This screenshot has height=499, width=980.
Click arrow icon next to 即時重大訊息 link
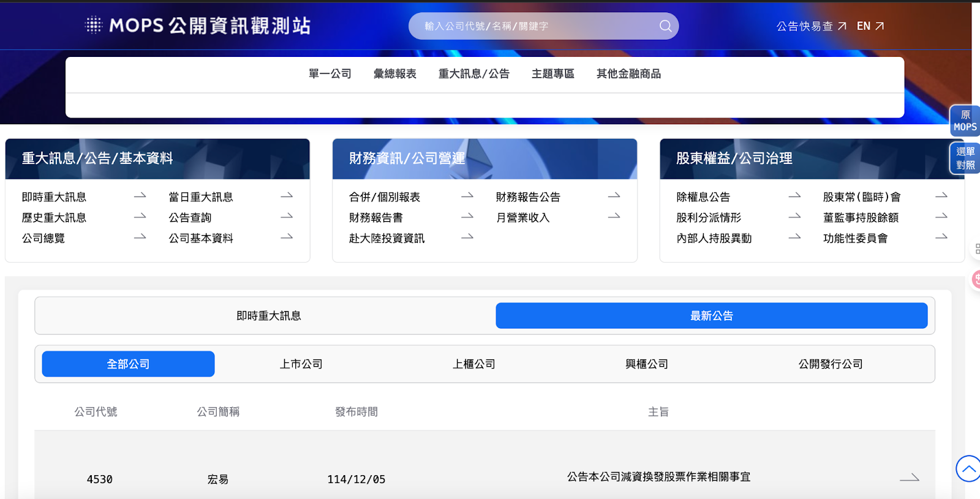coord(140,196)
